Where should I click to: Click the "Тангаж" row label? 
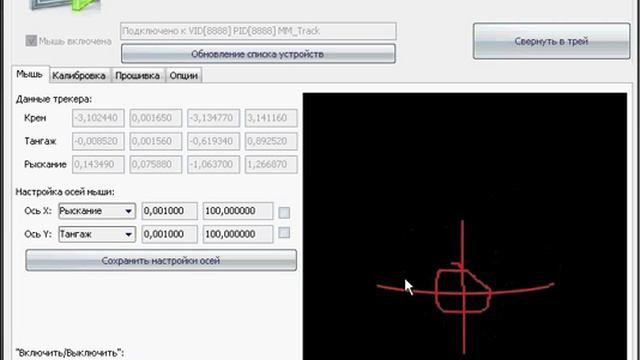coord(40,141)
